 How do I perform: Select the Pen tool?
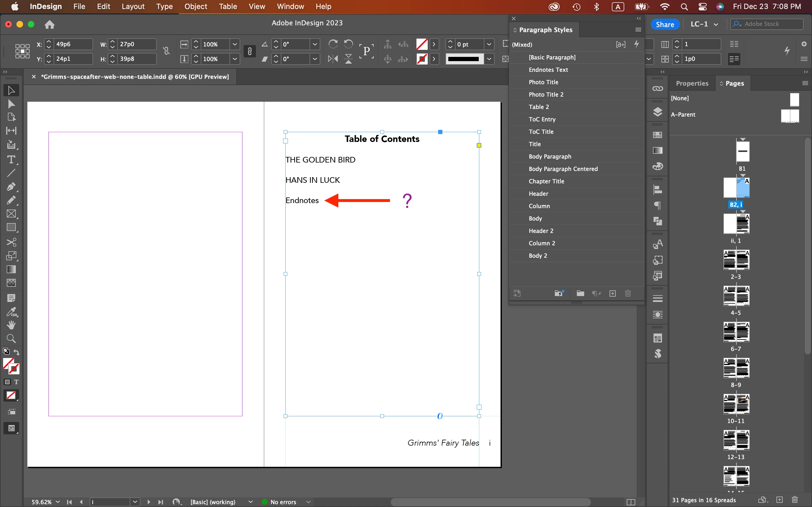click(x=11, y=187)
